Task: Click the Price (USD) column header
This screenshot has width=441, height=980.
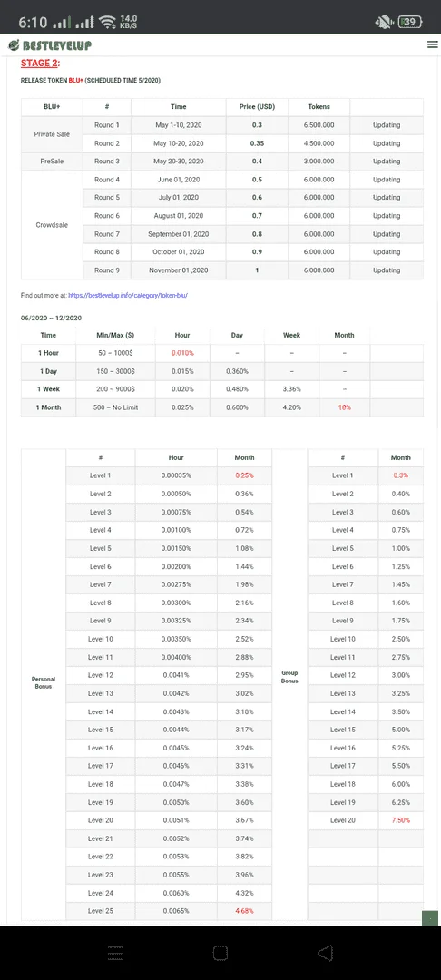Action: pos(257,107)
